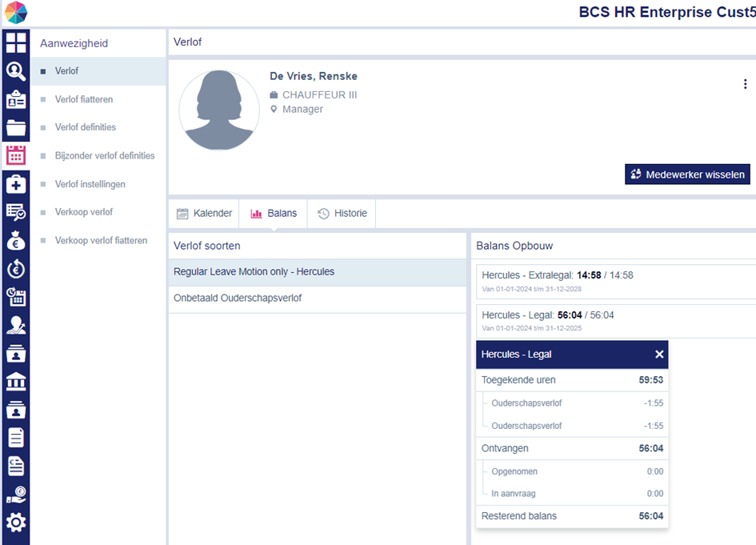The image size is (756, 545).
Task: Click the Manager location label
Action: coord(302,110)
